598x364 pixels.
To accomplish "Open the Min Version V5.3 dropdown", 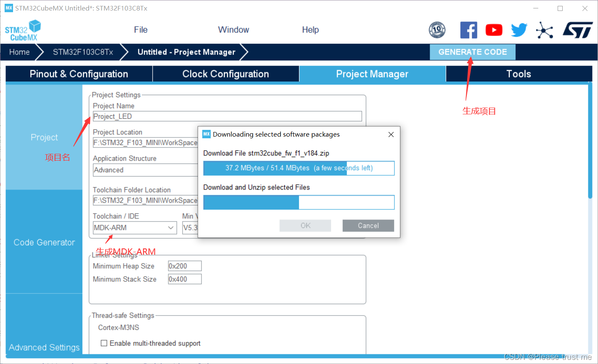I will tap(190, 228).
